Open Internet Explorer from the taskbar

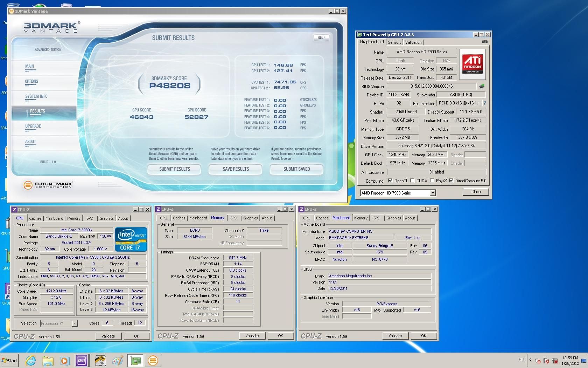[x=31, y=360]
